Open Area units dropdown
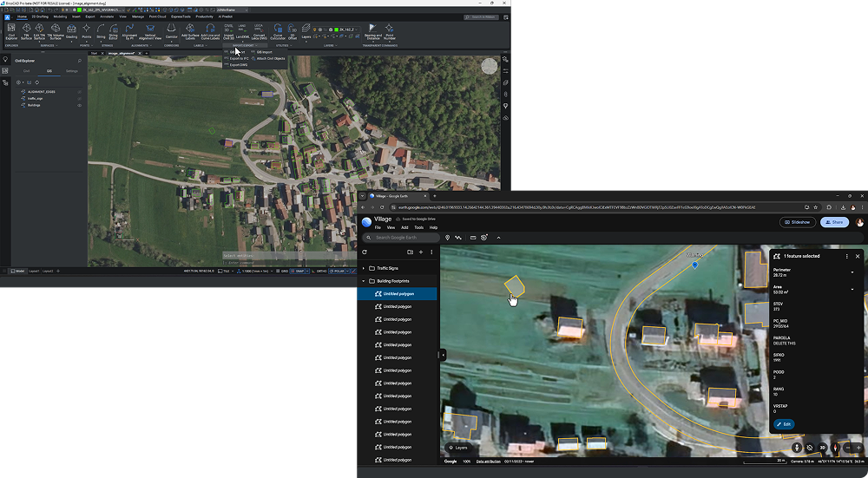The height and width of the screenshot is (478, 868). (x=852, y=290)
